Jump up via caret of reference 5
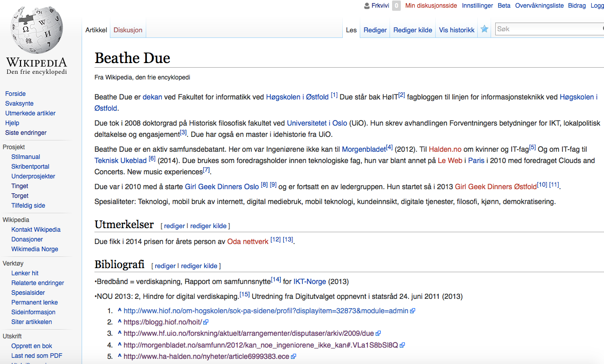 [120, 356]
